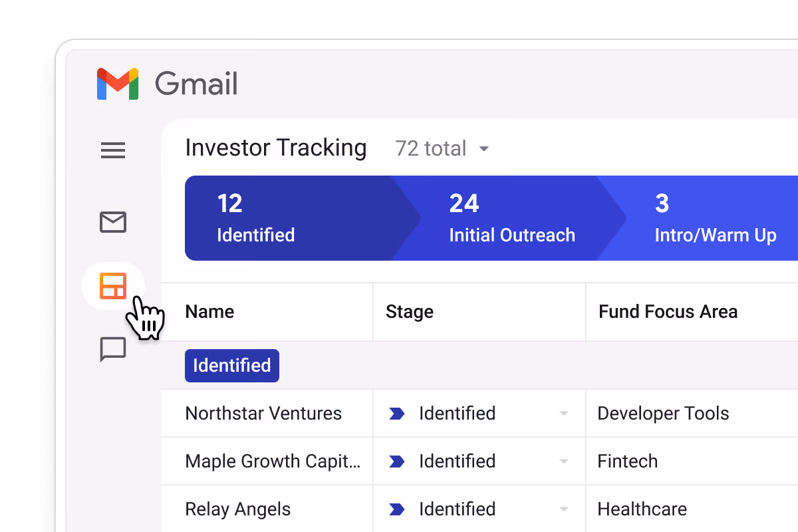This screenshot has height=532, width=798.
Task: Click the Name column header
Action: (x=209, y=312)
